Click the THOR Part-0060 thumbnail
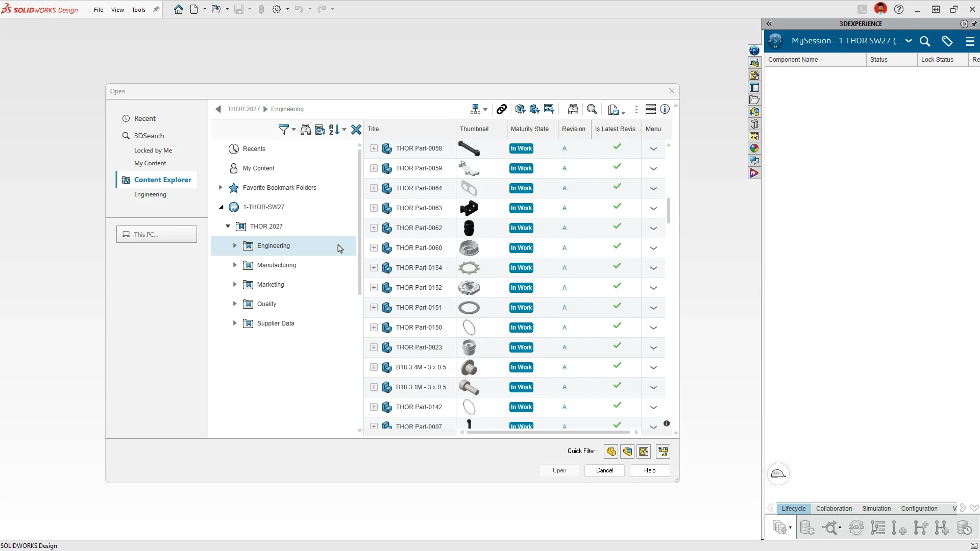This screenshot has height=551, width=980. pyautogui.click(x=469, y=248)
